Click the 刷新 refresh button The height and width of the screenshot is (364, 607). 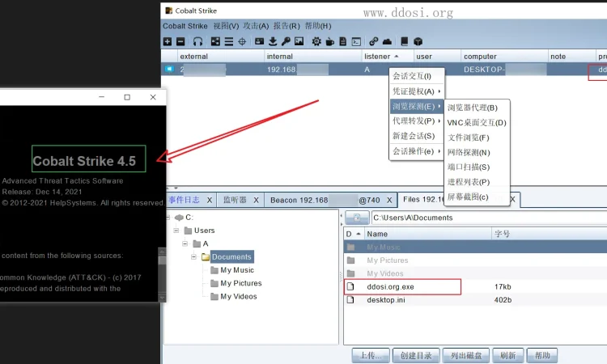(x=508, y=355)
